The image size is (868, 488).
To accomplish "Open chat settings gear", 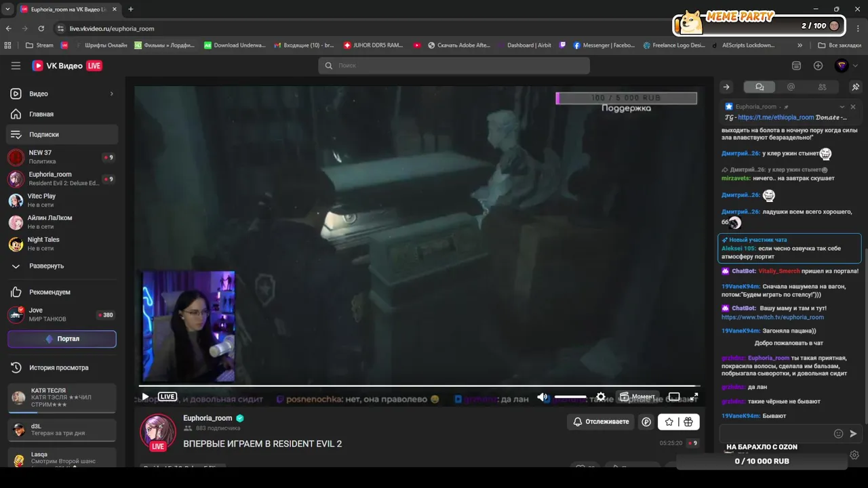I will coord(854,455).
